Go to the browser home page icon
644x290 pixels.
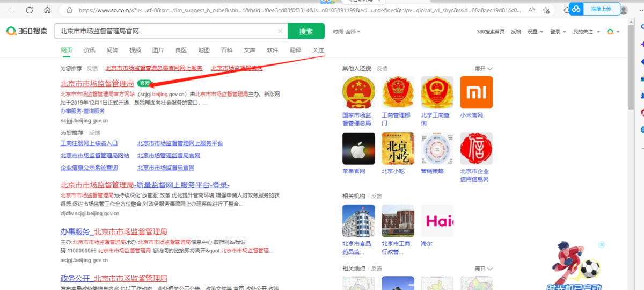(47, 10)
